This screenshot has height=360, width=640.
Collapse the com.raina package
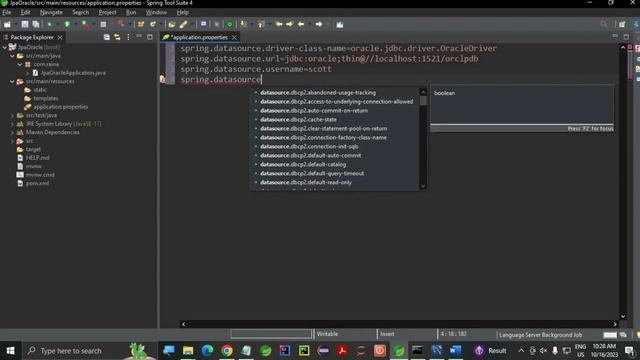click(20, 64)
